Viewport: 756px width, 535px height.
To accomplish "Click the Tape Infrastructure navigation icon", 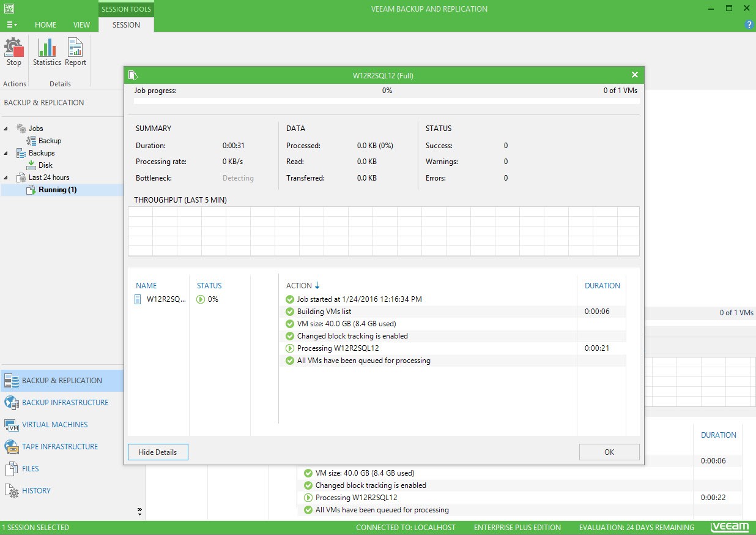I will tap(12, 447).
